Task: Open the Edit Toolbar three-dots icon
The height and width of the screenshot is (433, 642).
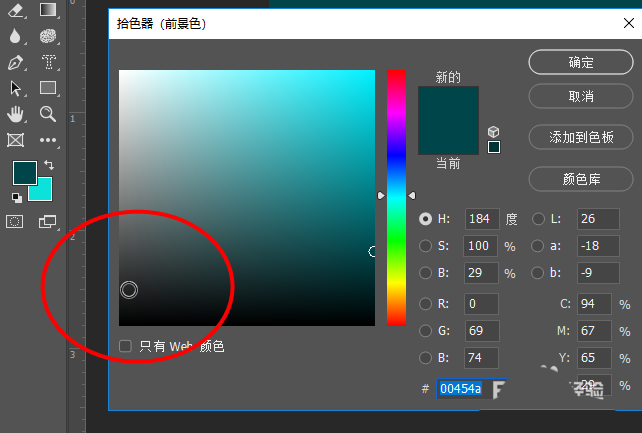Action: click(48, 140)
